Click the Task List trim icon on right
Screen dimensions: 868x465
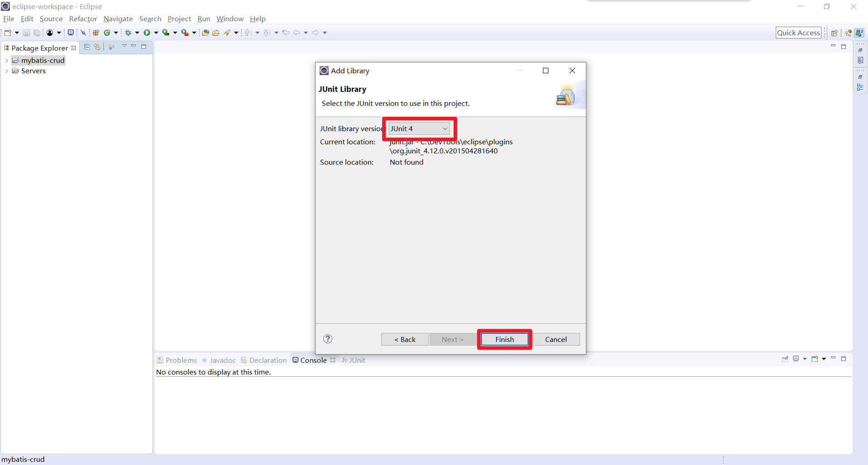point(860,61)
